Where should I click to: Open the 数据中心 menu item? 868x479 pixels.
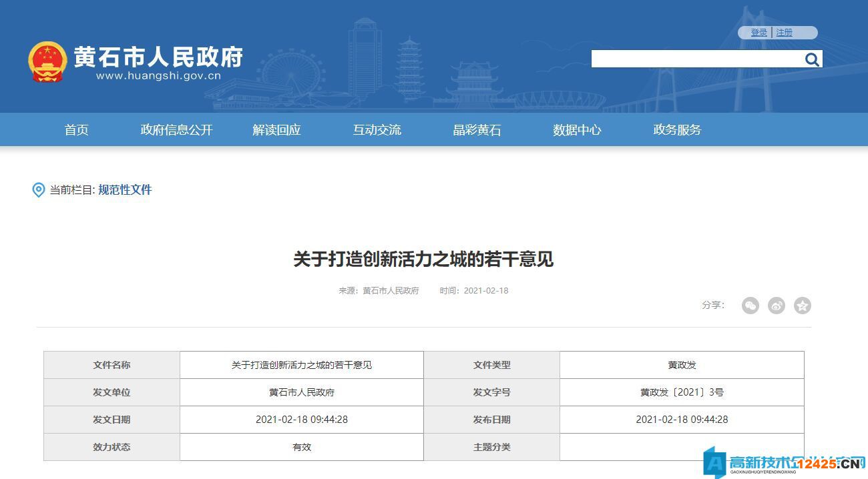click(577, 129)
